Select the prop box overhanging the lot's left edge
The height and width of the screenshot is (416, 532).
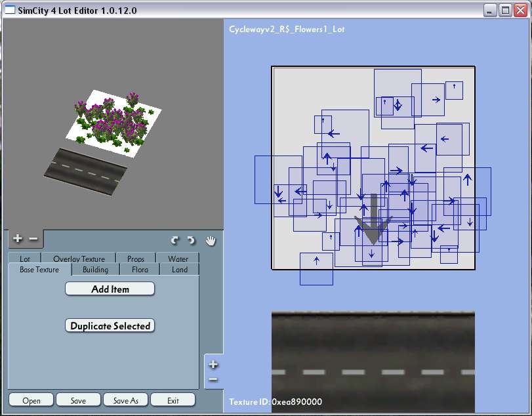(278, 180)
